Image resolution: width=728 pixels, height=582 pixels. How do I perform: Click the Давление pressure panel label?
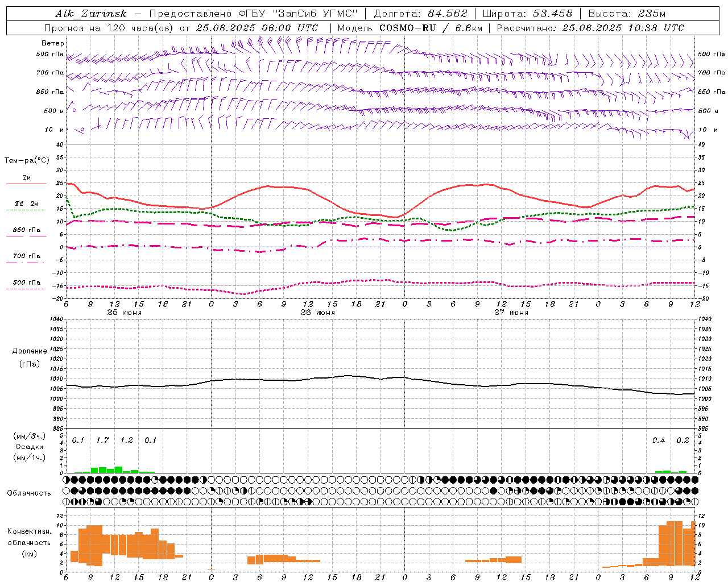coord(30,351)
